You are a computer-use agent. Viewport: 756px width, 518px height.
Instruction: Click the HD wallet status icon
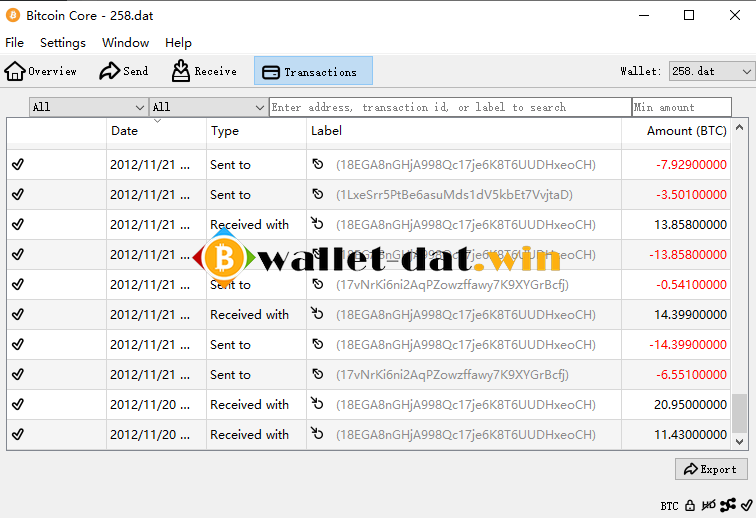point(709,505)
